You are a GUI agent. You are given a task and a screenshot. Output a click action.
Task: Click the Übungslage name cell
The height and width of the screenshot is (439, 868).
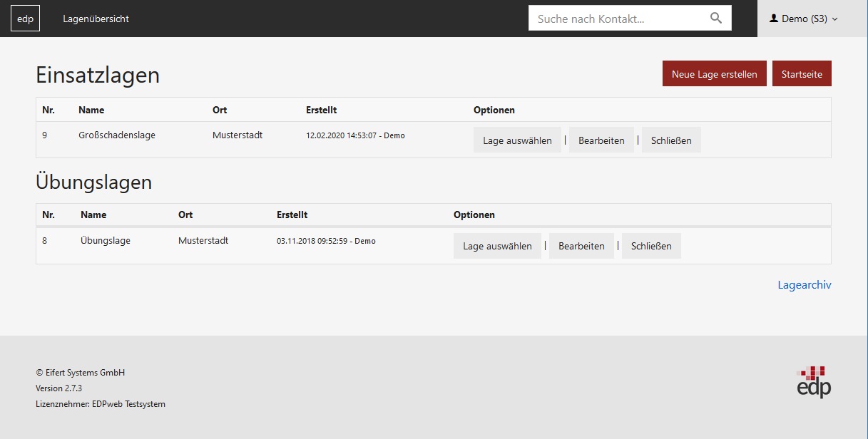(106, 240)
